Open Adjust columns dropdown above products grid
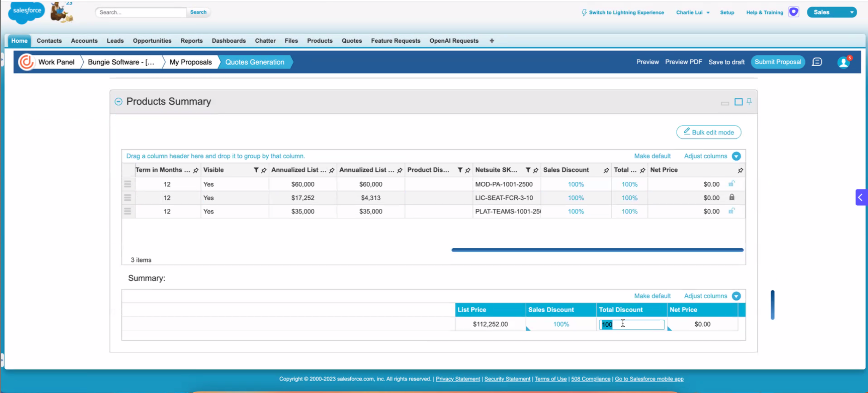 click(x=736, y=156)
